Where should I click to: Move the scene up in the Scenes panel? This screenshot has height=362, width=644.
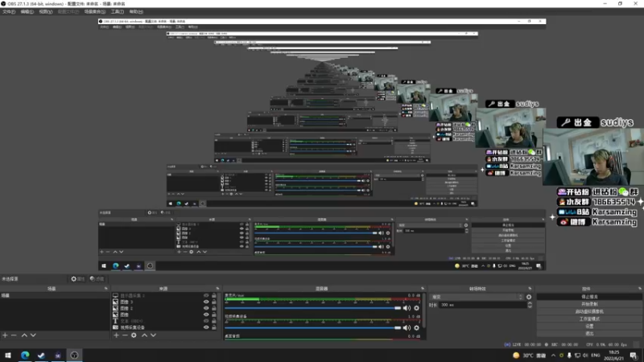click(24, 335)
